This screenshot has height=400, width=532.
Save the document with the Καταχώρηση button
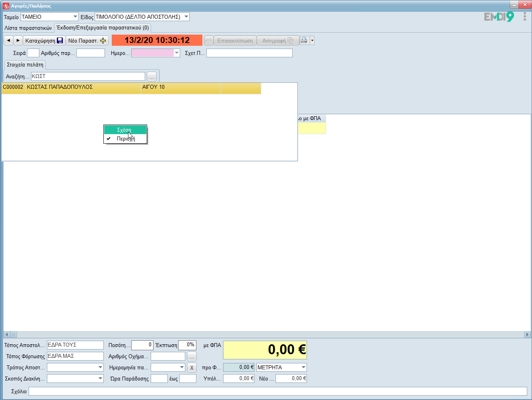coord(44,41)
